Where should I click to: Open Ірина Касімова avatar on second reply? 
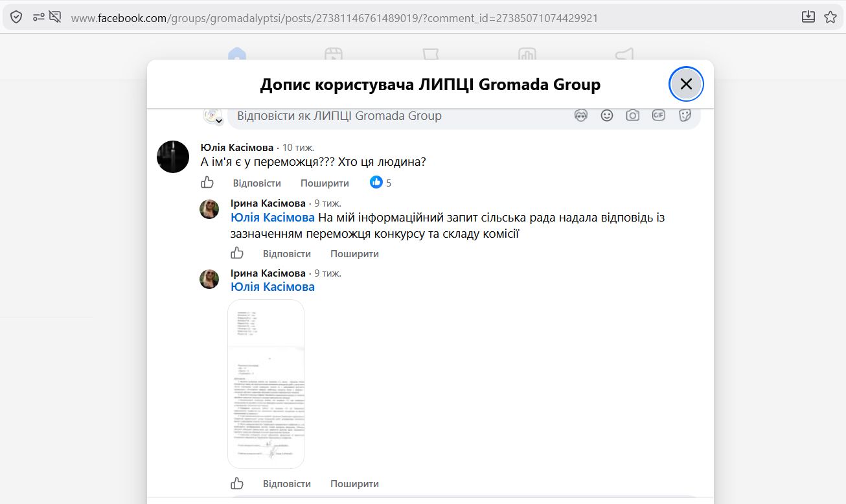209,279
